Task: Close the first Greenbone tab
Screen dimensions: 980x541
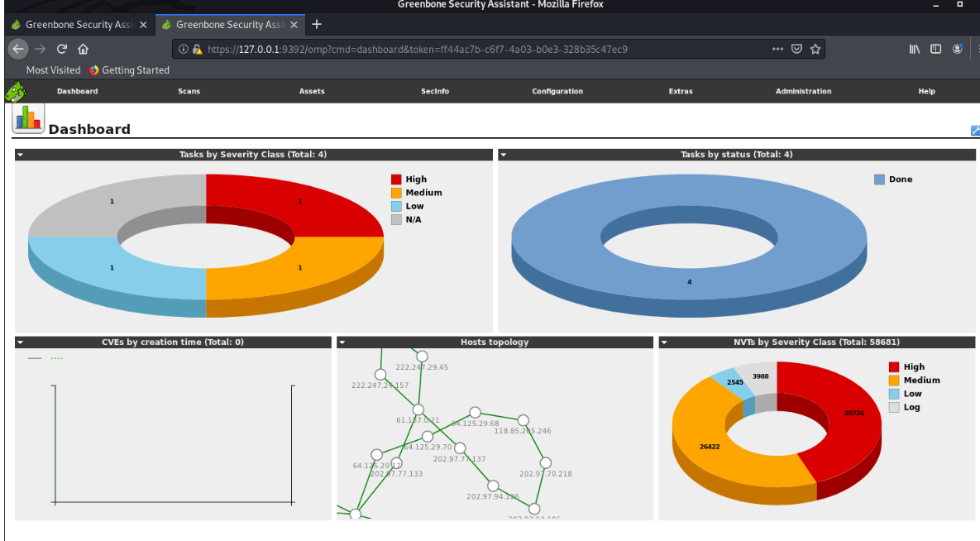Action: pos(144,24)
